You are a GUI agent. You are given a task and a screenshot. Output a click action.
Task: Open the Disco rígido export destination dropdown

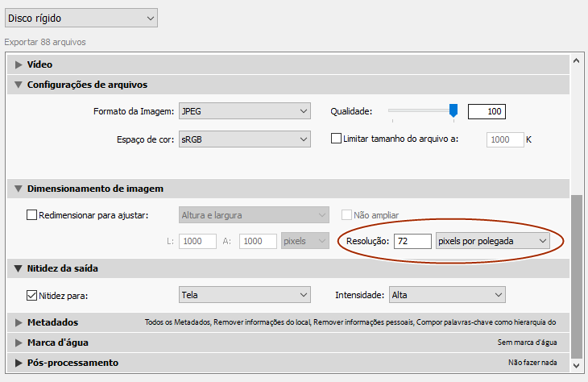click(x=81, y=18)
